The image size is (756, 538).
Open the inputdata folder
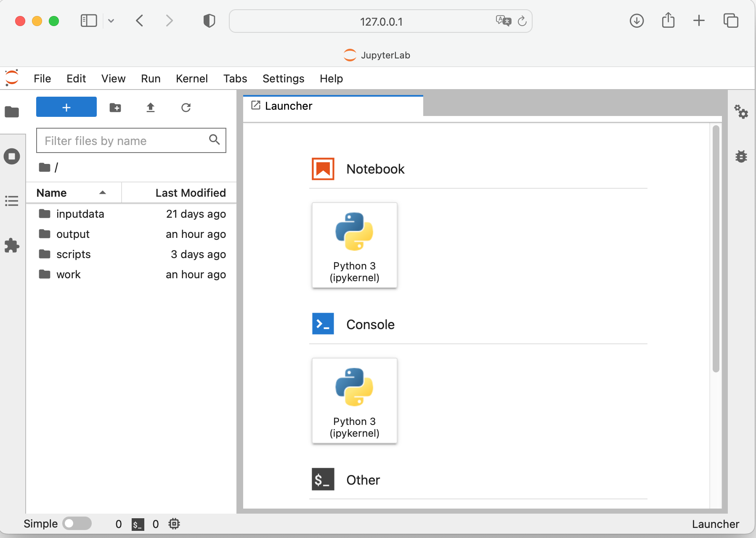(131, 214)
